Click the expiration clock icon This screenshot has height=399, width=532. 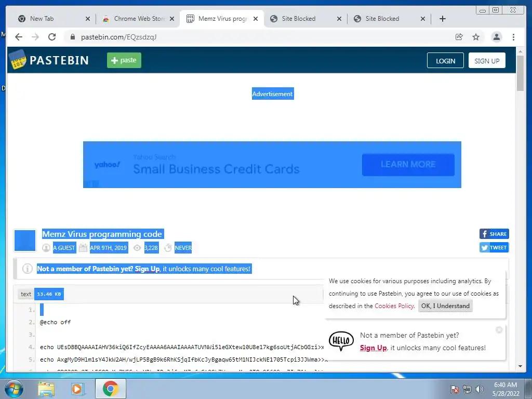(168, 248)
